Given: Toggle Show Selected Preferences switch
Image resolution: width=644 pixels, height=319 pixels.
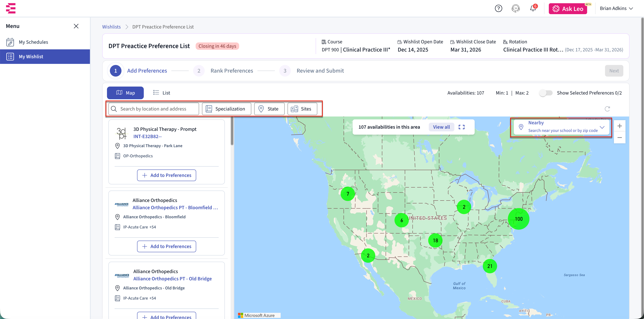Looking at the screenshot, I should tap(546, 93).
